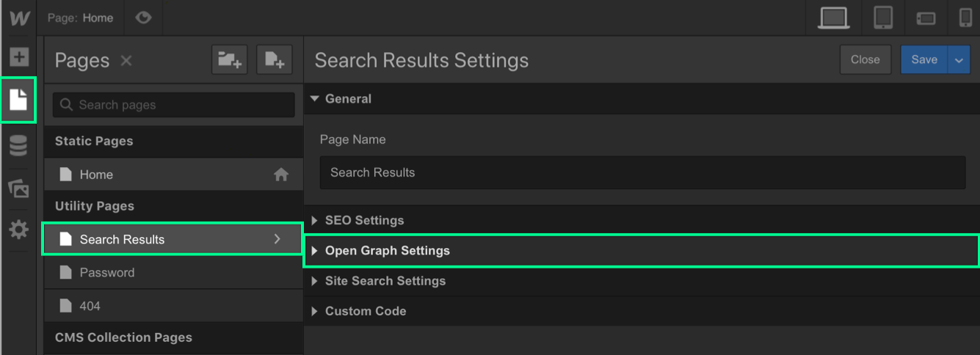The image size is (980, 355).
Task: Click the Webflow logo menu
Action: click(x=19, y=18)
